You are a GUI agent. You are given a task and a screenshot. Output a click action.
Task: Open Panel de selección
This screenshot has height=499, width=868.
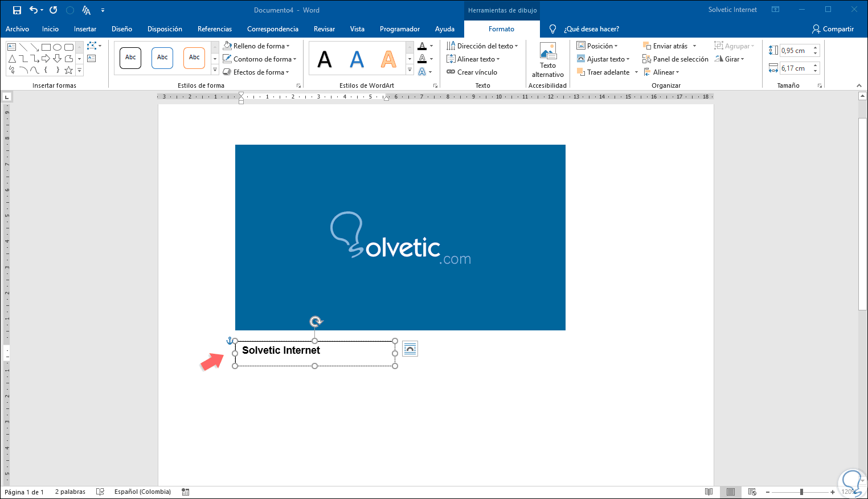click(675, 59)
